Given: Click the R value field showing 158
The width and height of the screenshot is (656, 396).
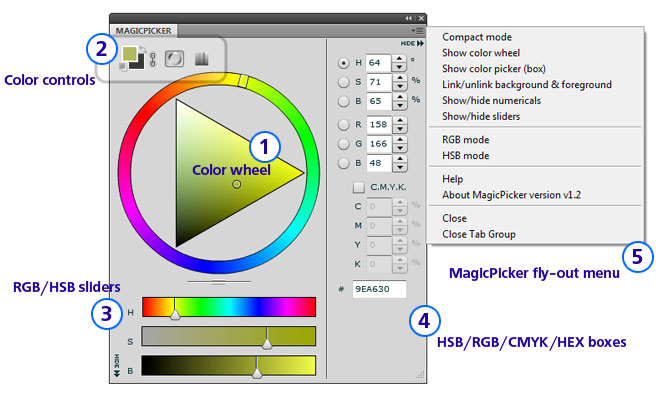Looking at the screenshot, I should pos(379,125).
